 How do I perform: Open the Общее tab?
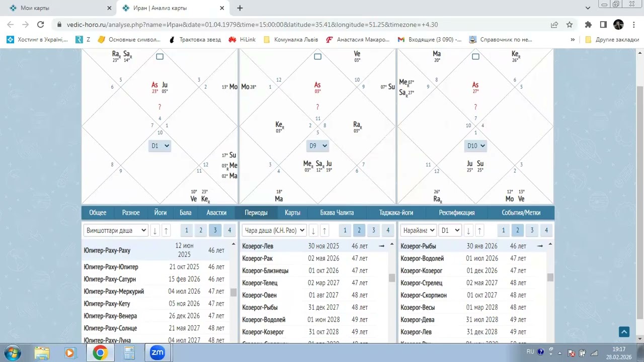pyautogui.click(x=98, y=213)
